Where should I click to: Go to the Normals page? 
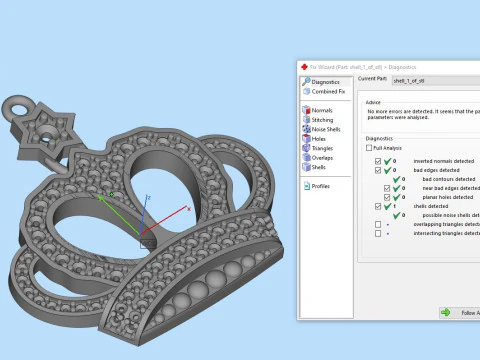coord(322,110)
